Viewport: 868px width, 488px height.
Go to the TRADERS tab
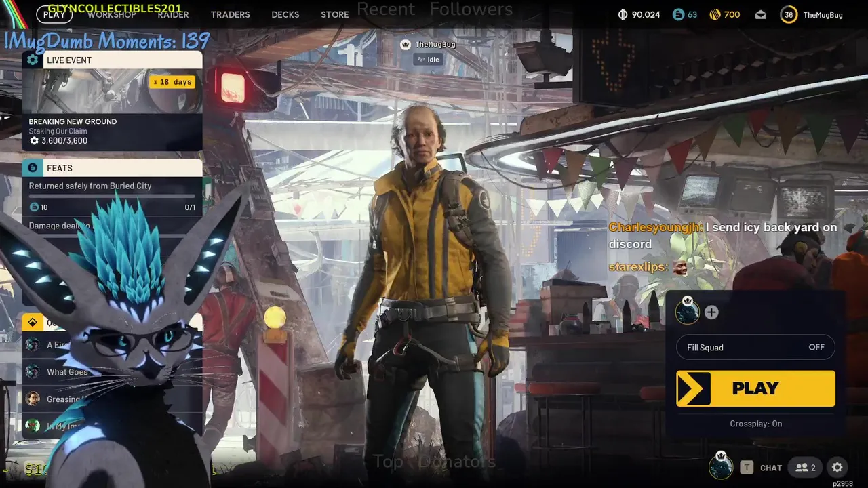coord(231,14)
